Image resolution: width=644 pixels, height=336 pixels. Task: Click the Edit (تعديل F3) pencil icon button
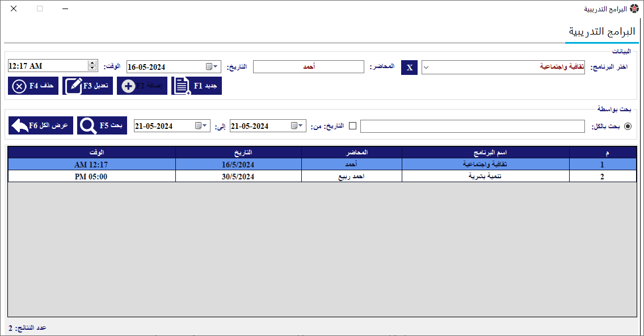[88, 86]
